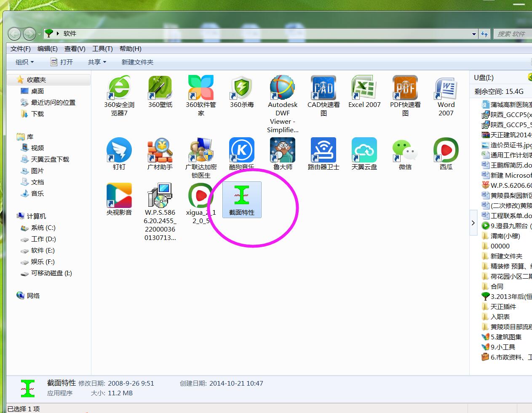Viewport: 532px width, 413px height.
Task: Select the xigua_2_12_0_5 installer icon
Action: coord(201,195)
